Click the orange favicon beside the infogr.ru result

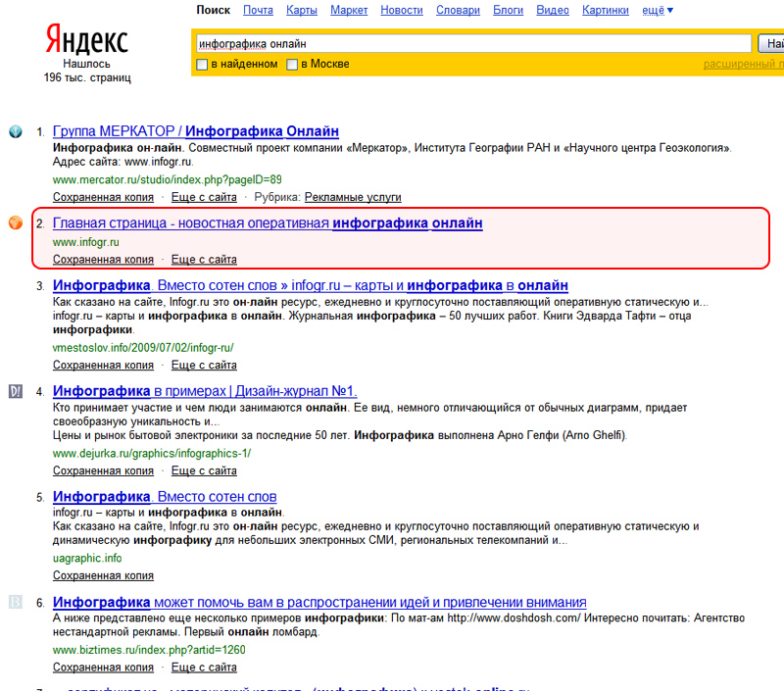16,222
